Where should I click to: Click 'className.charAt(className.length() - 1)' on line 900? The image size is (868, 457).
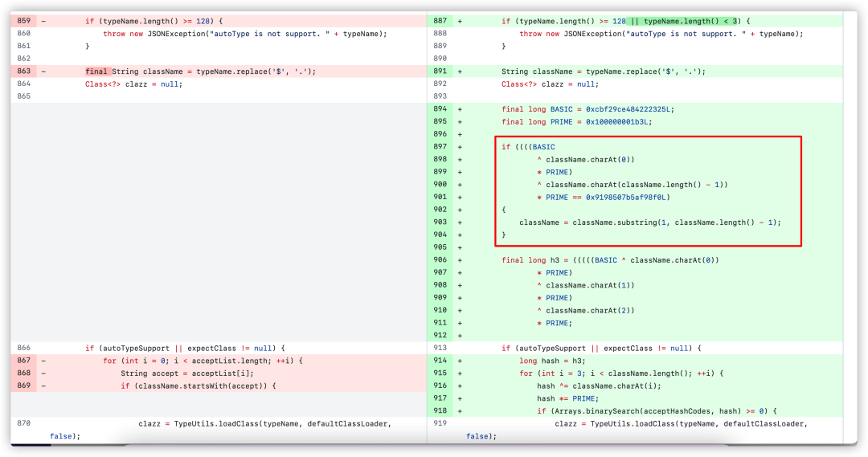click(637, 185)
